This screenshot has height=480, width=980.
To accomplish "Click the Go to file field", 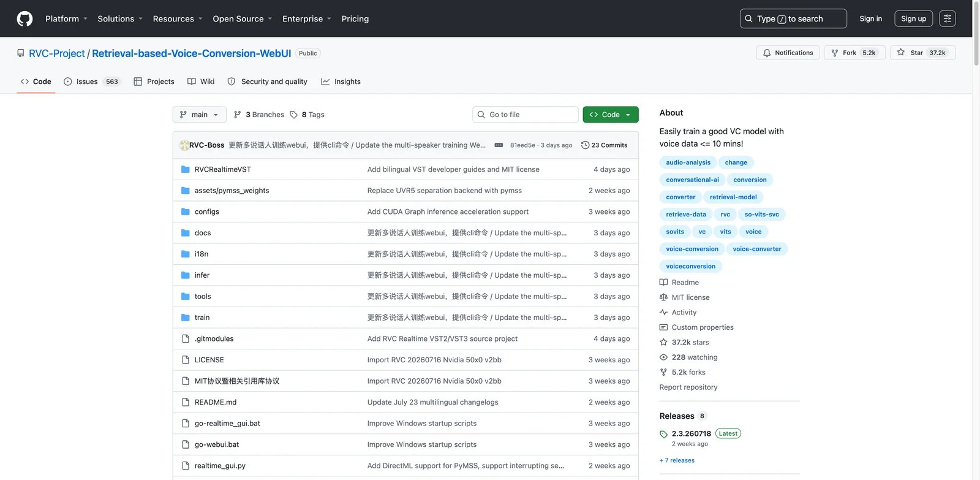I will click(x=526, y=115).
